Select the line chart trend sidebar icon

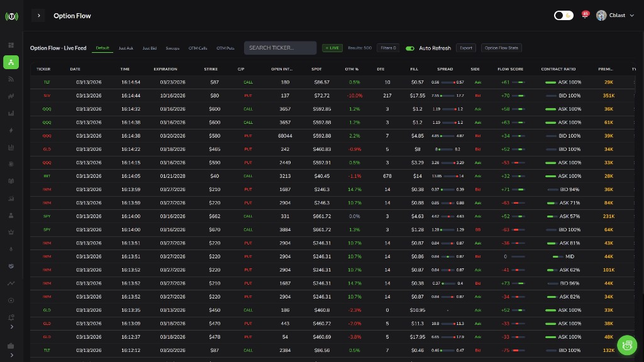(x=12, y=283)
